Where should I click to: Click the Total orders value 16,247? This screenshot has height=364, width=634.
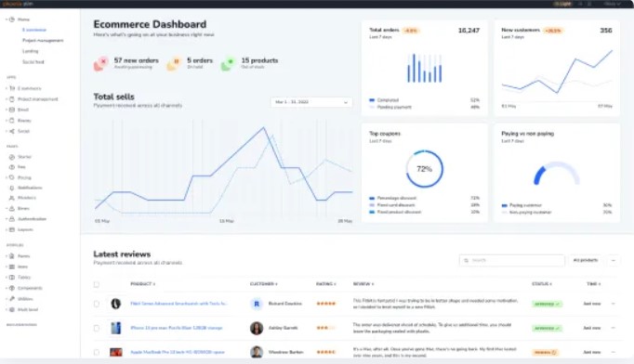pos(469,31)
